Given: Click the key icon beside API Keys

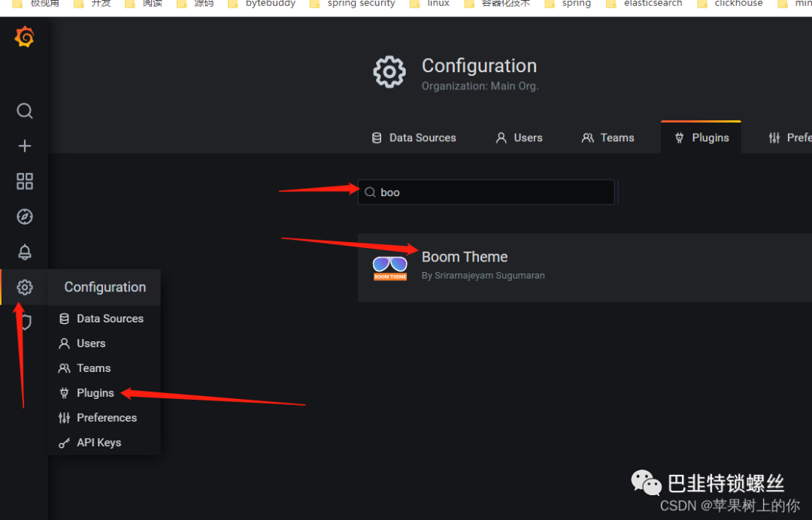Looking at the screenshot, I should click(64, 443).
